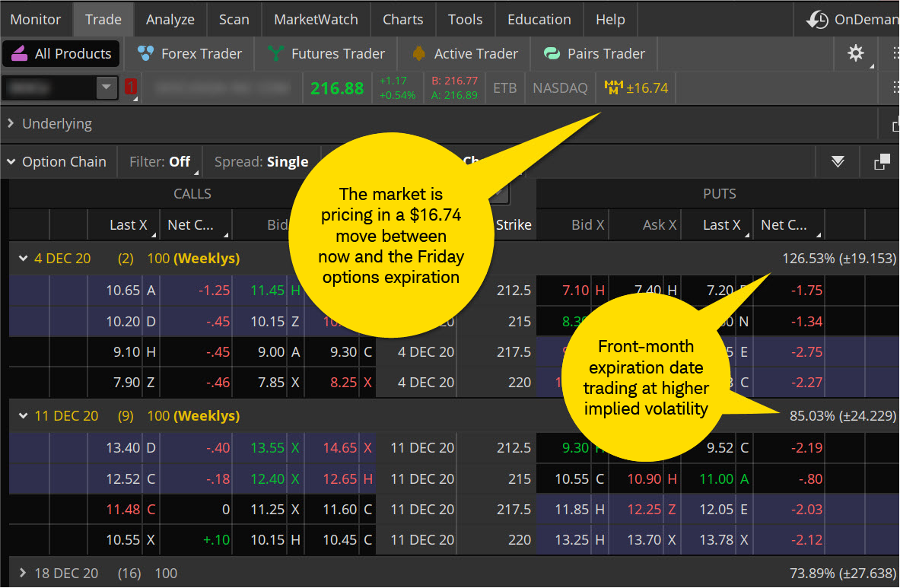Click the grid handle icon beside the gear
Image resolution: width=900 pixels, height=588 pixels.
pos(895,53)
